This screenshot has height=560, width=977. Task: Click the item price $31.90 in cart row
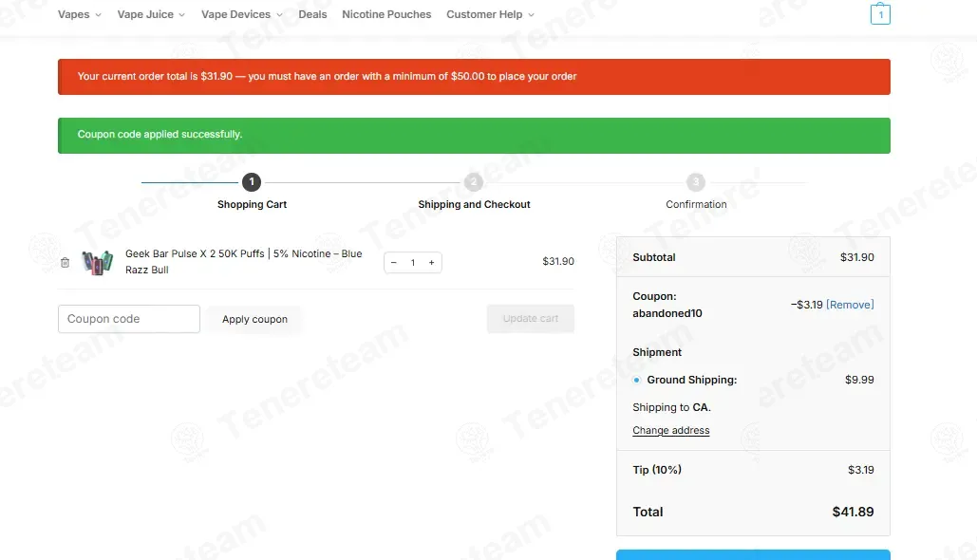[x=558, y=262]
